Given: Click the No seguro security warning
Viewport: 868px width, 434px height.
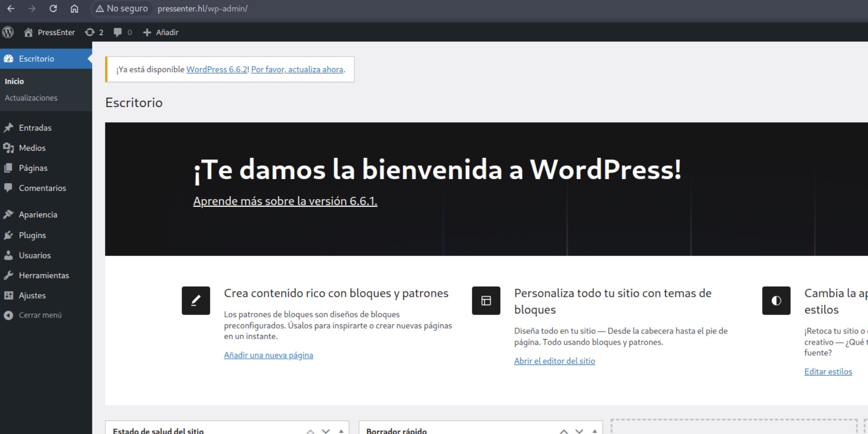Looking at the screenshot, I should [x=122, y=8].
